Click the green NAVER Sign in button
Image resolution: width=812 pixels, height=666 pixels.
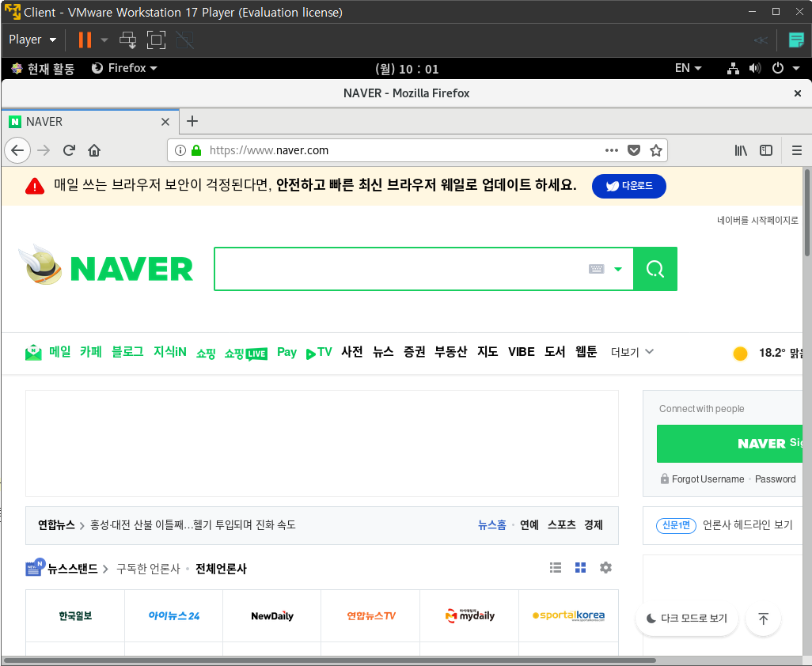click(729, 444)
